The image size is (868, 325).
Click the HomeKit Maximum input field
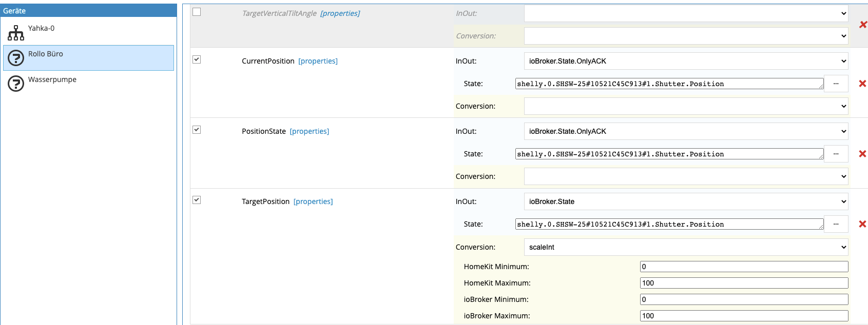coord(744,283)
